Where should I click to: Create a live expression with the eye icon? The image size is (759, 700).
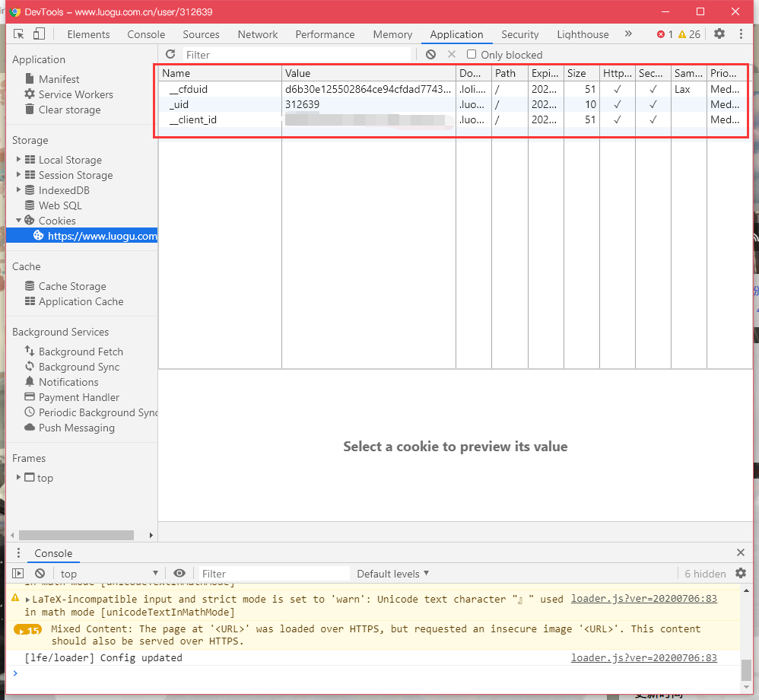point(179,574)
